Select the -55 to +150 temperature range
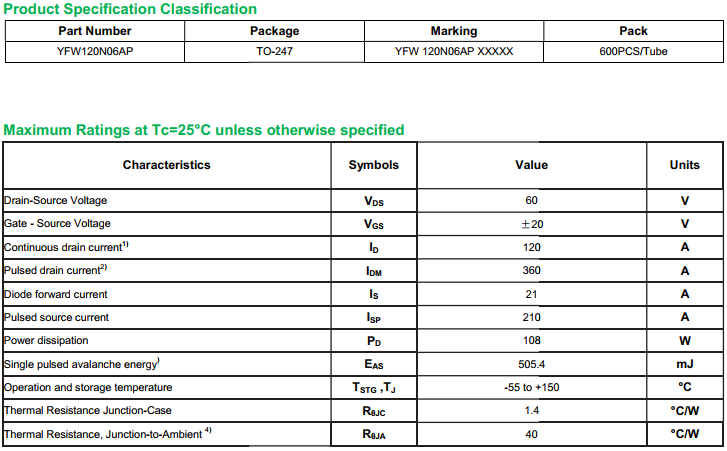 531,387
